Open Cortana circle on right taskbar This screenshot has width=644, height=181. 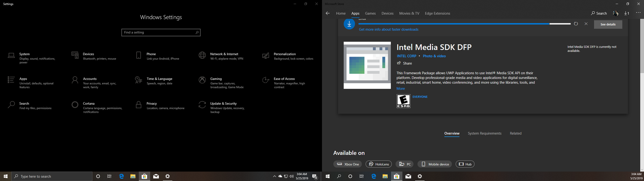(x=350, y=176)
